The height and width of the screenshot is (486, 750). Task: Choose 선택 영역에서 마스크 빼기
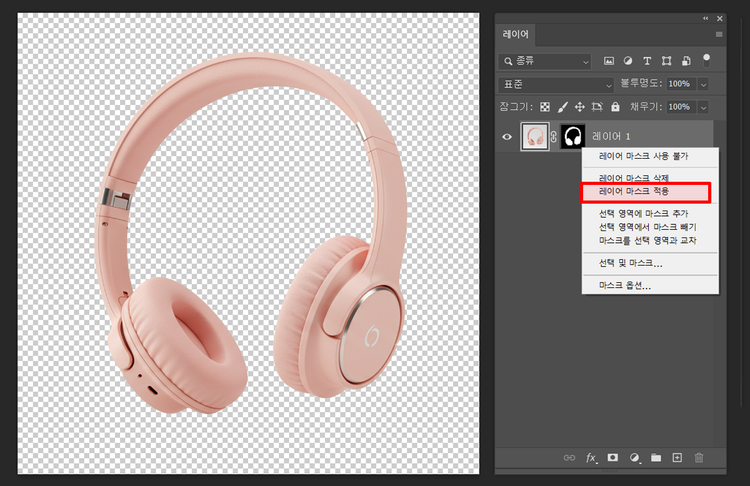click(x=650, y=227)
